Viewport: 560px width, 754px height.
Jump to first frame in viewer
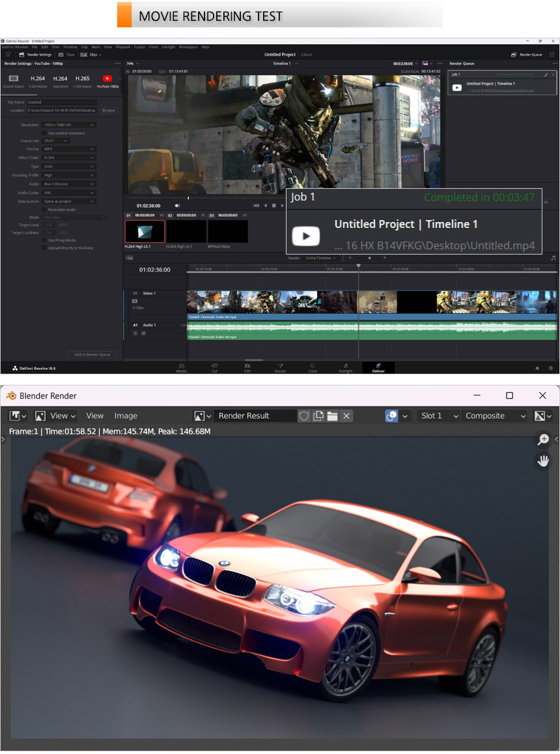257,205
